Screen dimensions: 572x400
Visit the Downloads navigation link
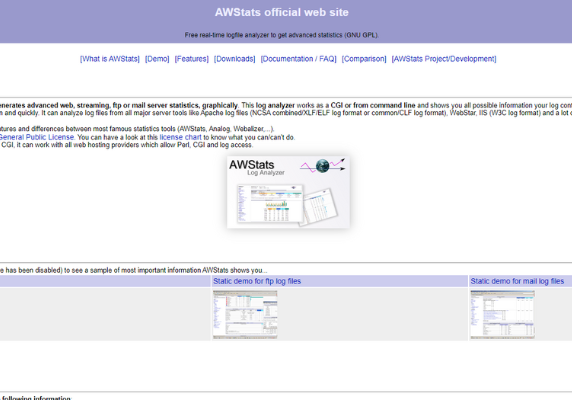point(235,59)
